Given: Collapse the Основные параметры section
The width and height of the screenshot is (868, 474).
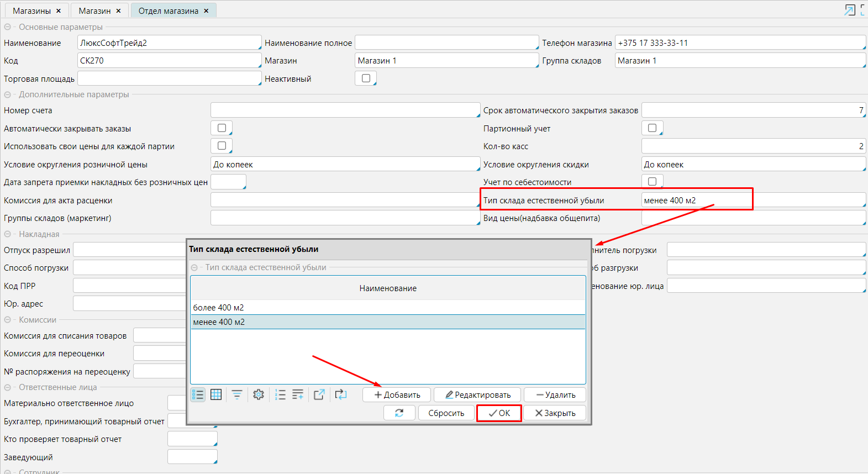Looking at the screenshot, I should (x=8, y=27).
